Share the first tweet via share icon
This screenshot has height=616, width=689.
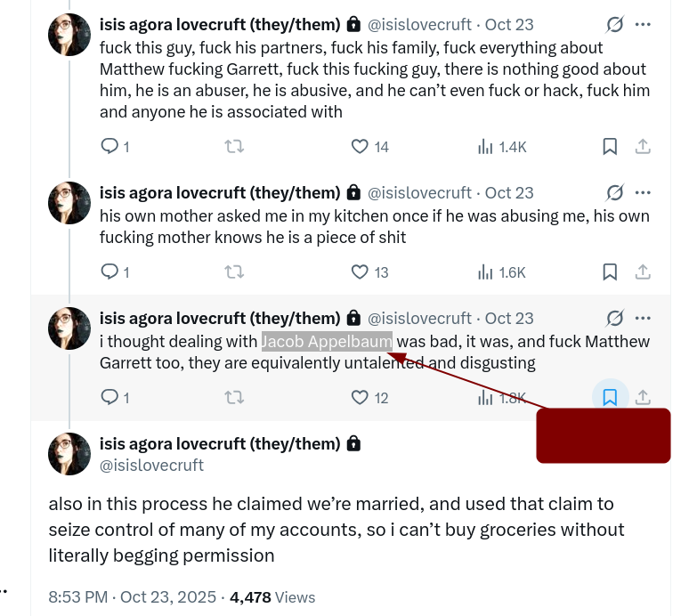click(643, 147)
